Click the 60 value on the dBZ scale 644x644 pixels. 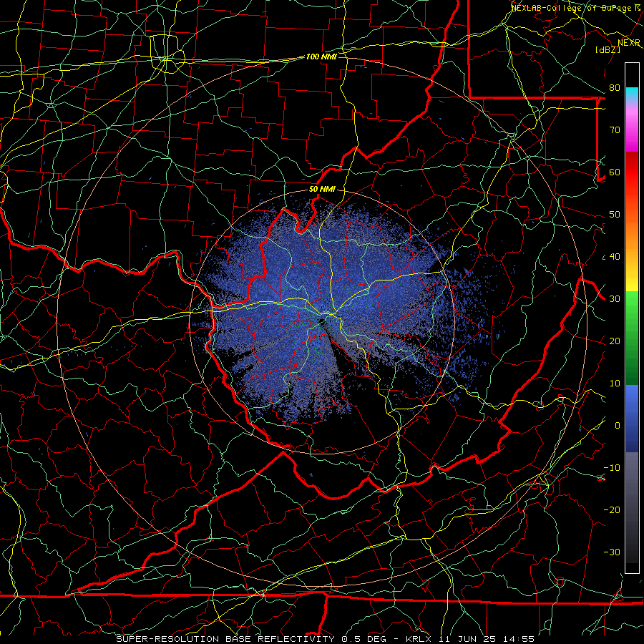[x=615, y=172]
